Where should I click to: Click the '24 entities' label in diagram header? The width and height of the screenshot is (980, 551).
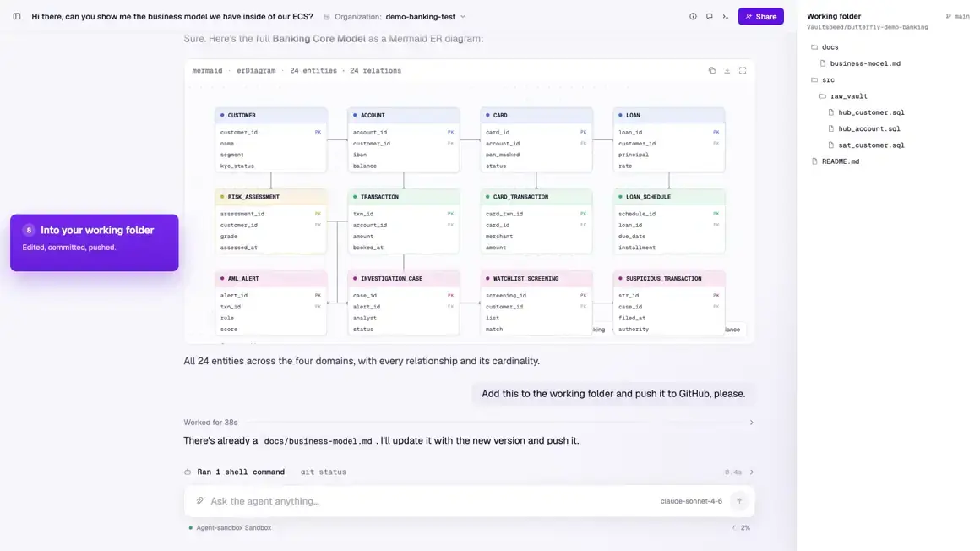point(313,71)
